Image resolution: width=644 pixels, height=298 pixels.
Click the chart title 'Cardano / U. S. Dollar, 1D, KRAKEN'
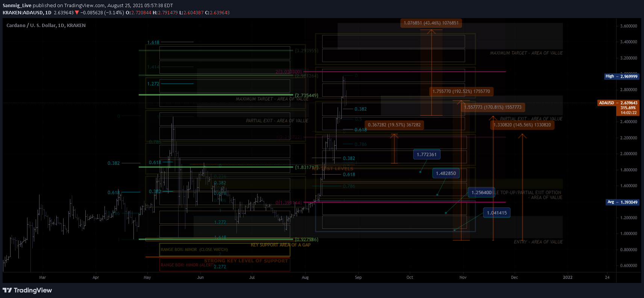(x=46, y=25)
